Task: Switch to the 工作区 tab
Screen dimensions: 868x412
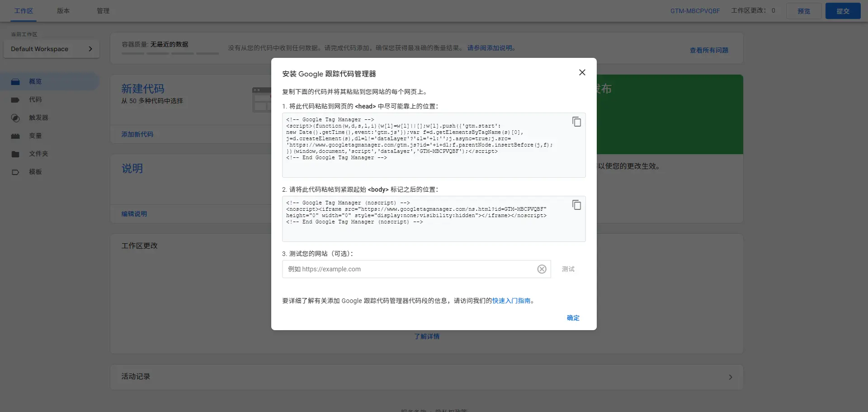Action: pos(24,11)
